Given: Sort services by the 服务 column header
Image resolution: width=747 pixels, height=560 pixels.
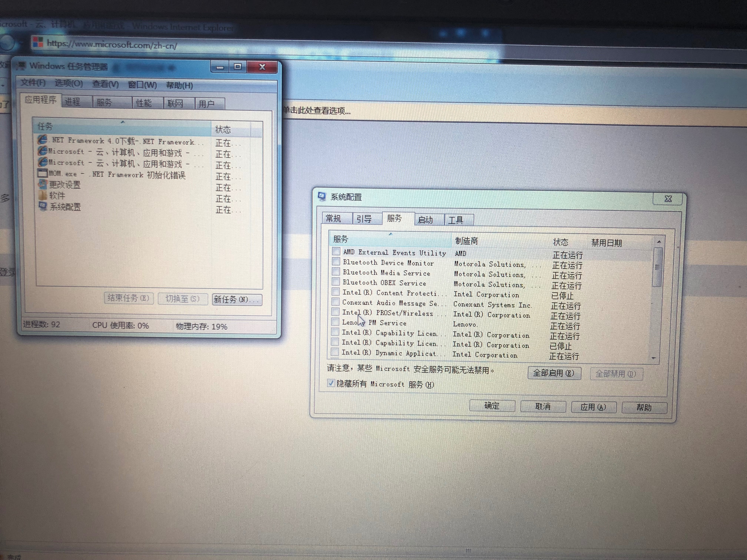Looking at the screenshot, I should click(x=390, y=239).
